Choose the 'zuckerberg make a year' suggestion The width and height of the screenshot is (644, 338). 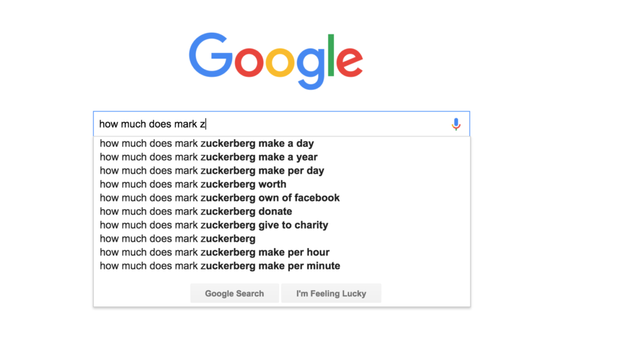click(209, 157)
